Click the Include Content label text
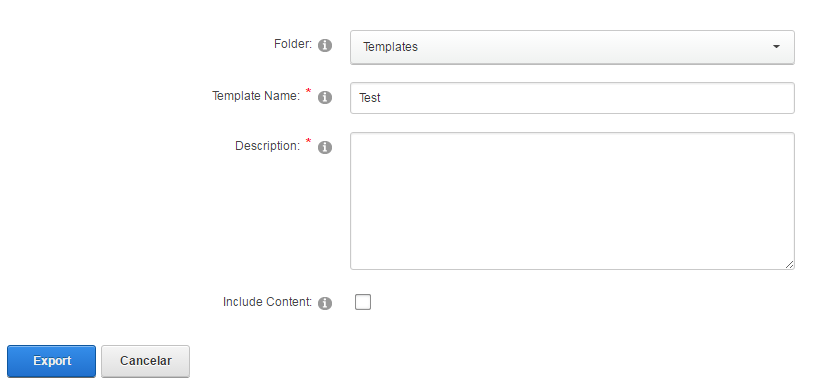 267,302
